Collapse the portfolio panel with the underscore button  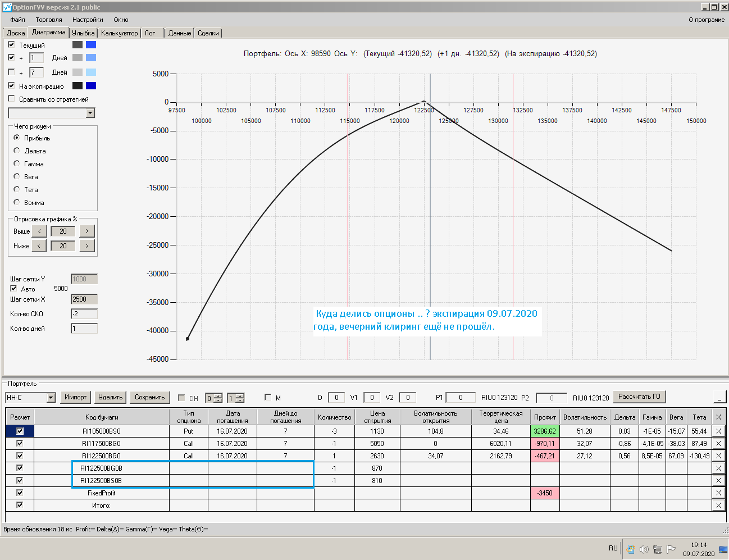(719, 398)
